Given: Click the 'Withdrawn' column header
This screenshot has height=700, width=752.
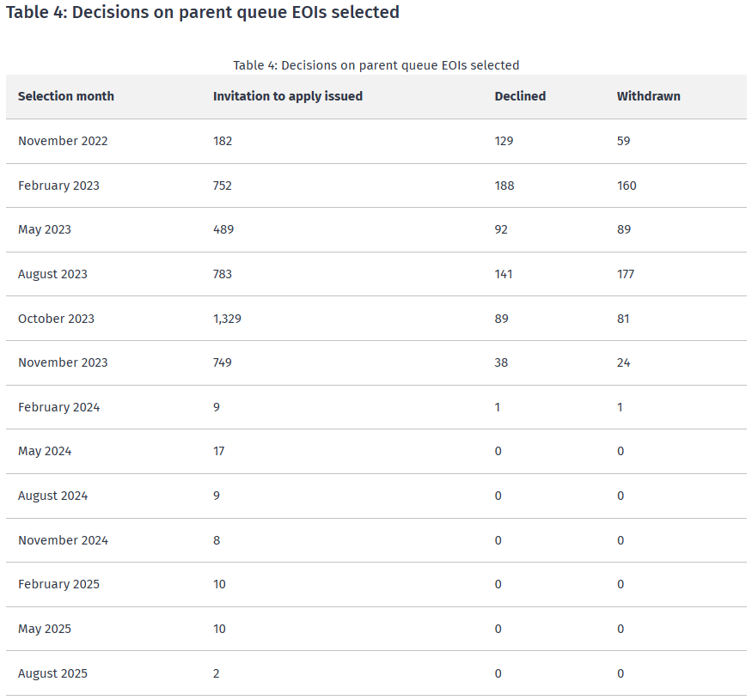Looking at the screenshot, I should (x=648, y=96).
